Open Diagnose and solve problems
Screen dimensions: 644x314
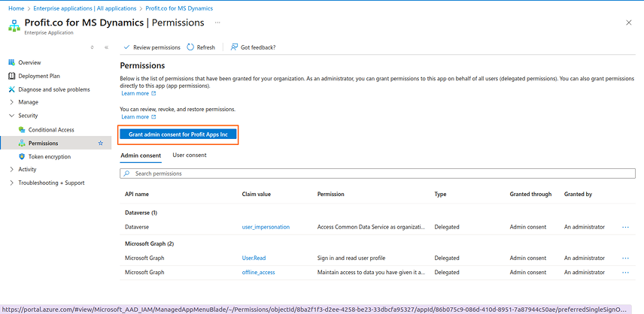coord(56,89)
